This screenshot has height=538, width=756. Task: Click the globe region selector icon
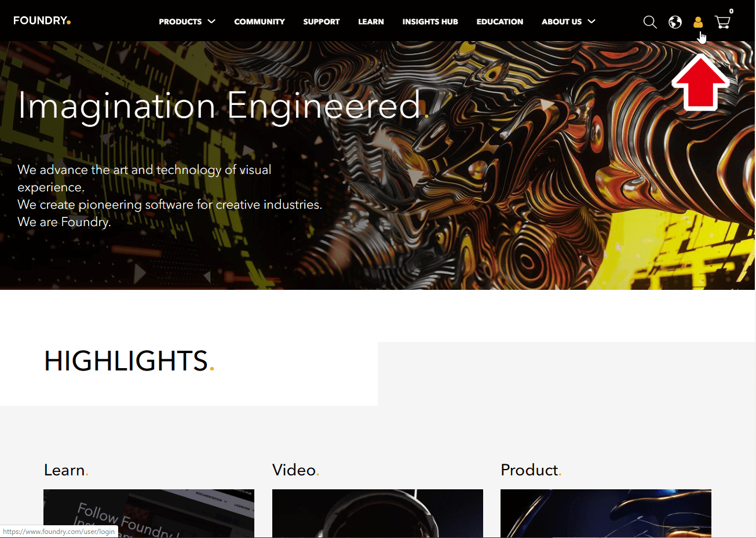(x=675, y=22)
